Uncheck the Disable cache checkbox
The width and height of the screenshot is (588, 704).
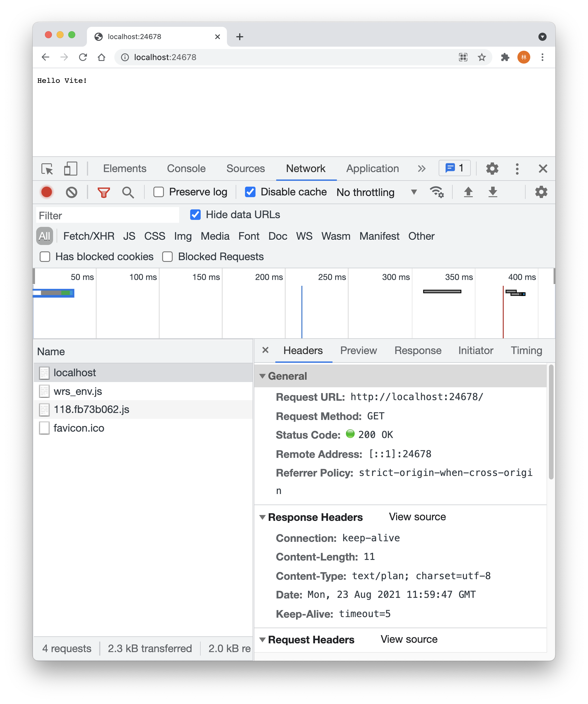coord(250,192)
